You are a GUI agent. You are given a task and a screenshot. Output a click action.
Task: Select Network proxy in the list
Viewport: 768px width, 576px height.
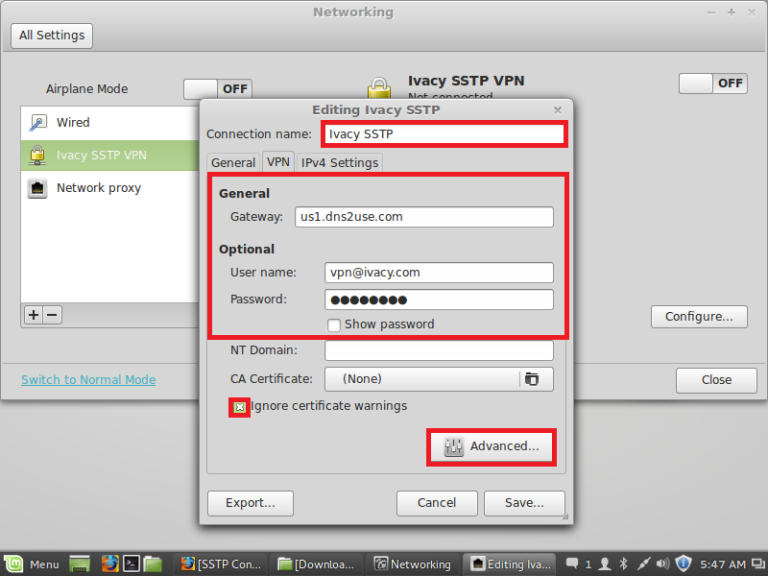pos(110,188)
